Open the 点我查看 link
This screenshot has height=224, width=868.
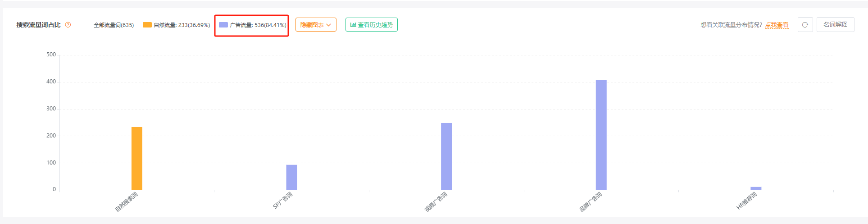[777, 25]
